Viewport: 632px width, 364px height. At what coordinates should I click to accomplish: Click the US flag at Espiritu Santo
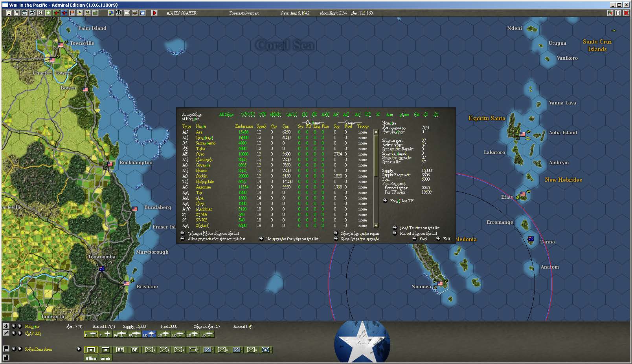pos(523,134)
